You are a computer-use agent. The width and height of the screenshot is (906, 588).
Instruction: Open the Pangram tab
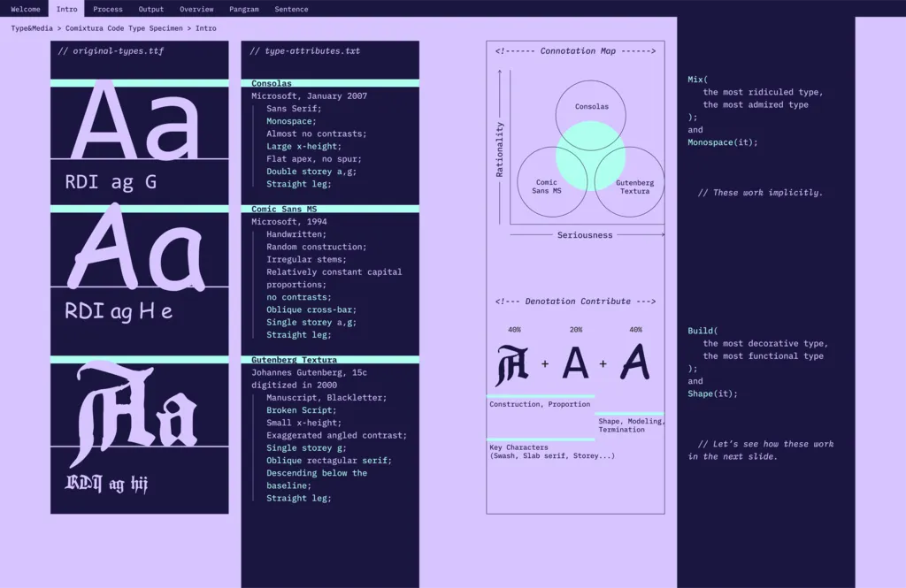(243, 9)
